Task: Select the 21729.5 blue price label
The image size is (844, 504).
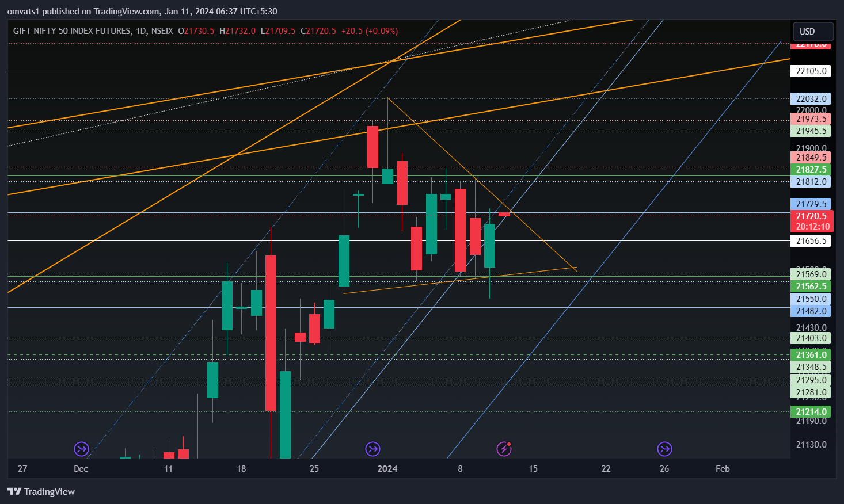Action: click(x=811, y=204)
